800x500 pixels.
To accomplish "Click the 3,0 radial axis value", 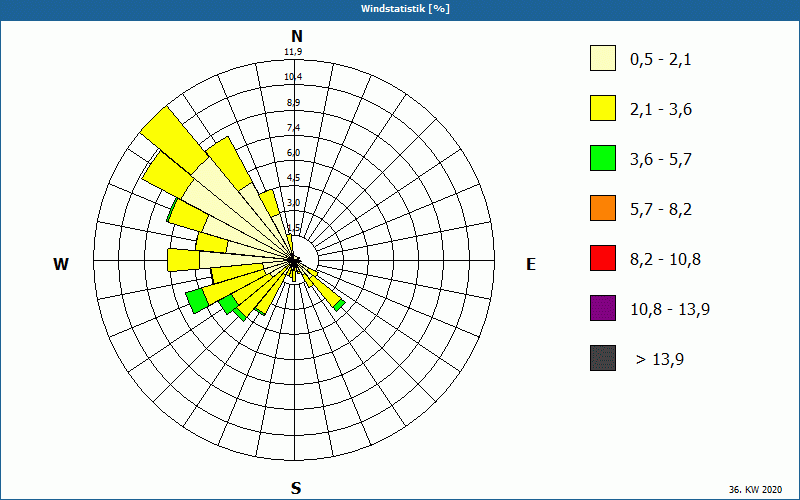I will (x=293, y=203).
